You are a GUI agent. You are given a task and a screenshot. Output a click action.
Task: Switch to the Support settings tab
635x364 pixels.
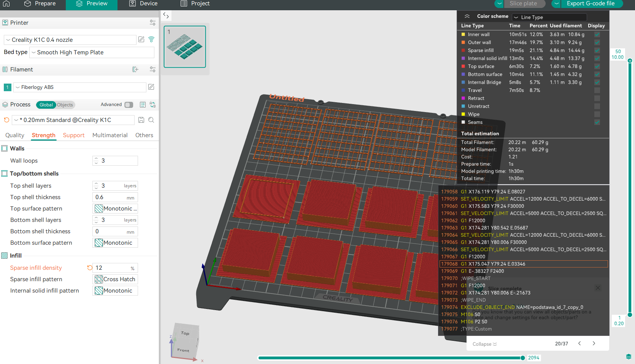point(74,135)
